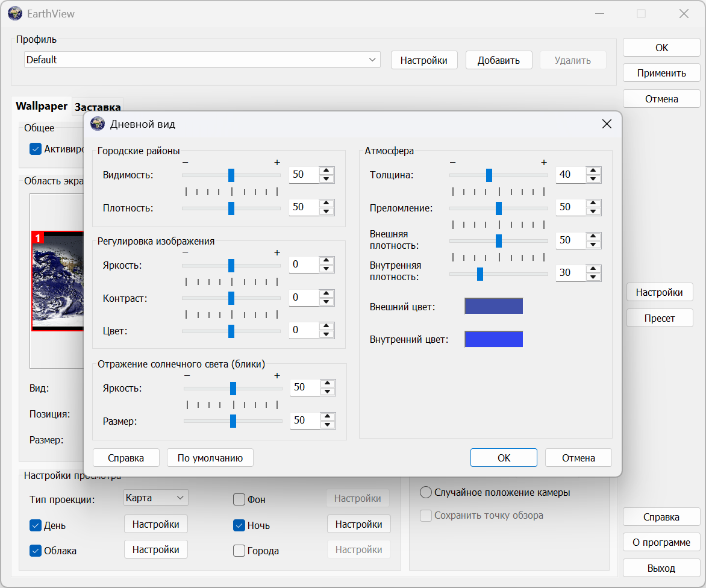Open the О программе button
This screenshot has width=706, height=588.
(x=661, y=542)
